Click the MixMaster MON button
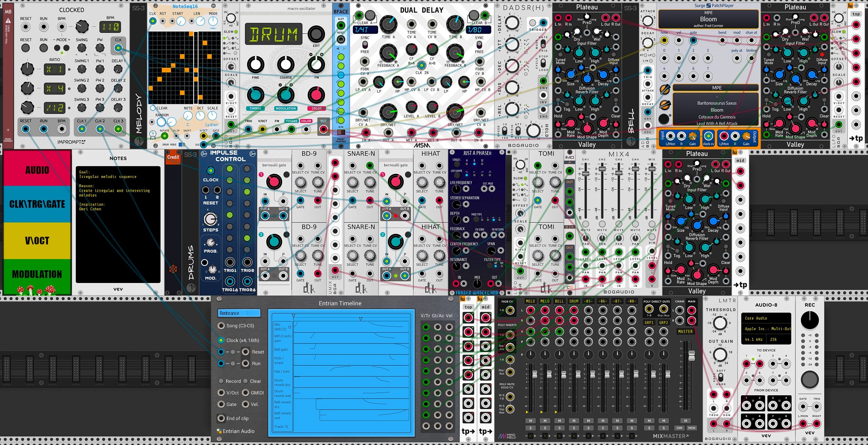 pos(692,428)
